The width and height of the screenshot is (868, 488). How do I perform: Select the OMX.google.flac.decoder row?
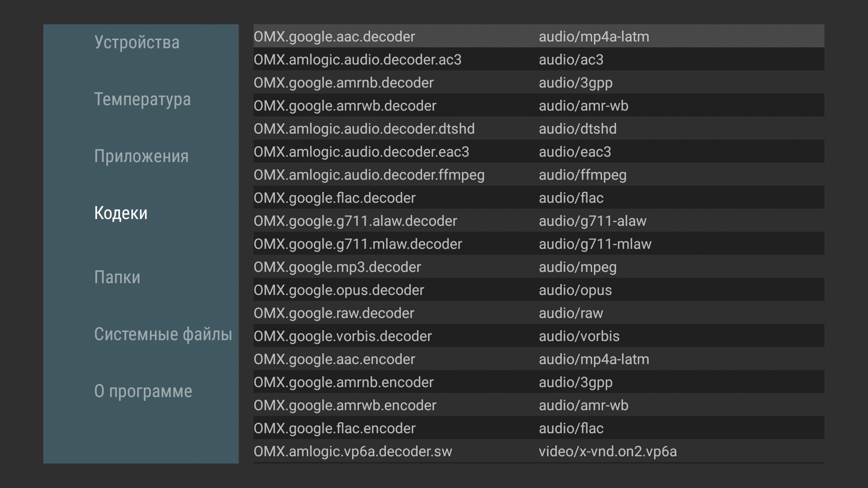pos(538,198)
